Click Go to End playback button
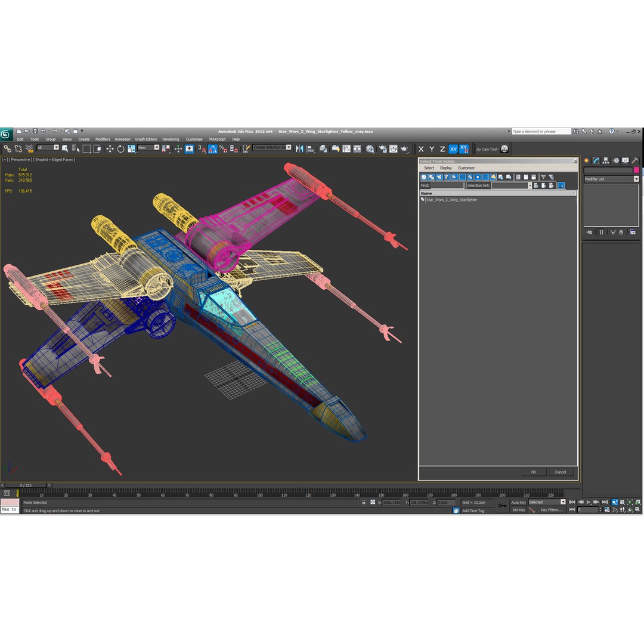644x644 pixels. 605,502
